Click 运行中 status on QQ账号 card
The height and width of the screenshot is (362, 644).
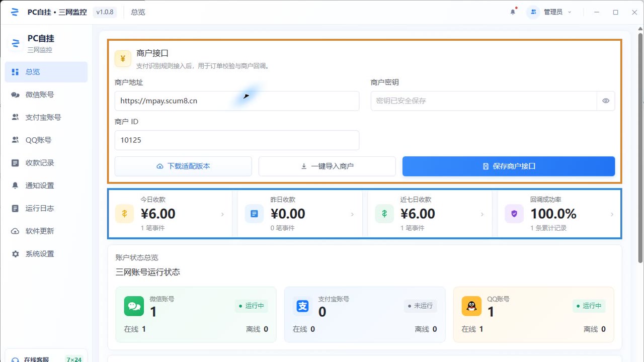tap(589, 306)
